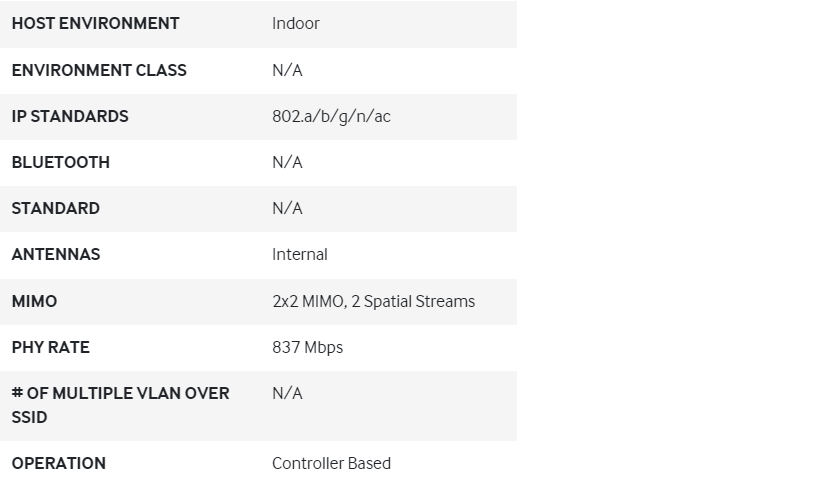Select the Indoor value text
Image resolution: width=819 pixels, height=500 pixels.
pos(295,23)
